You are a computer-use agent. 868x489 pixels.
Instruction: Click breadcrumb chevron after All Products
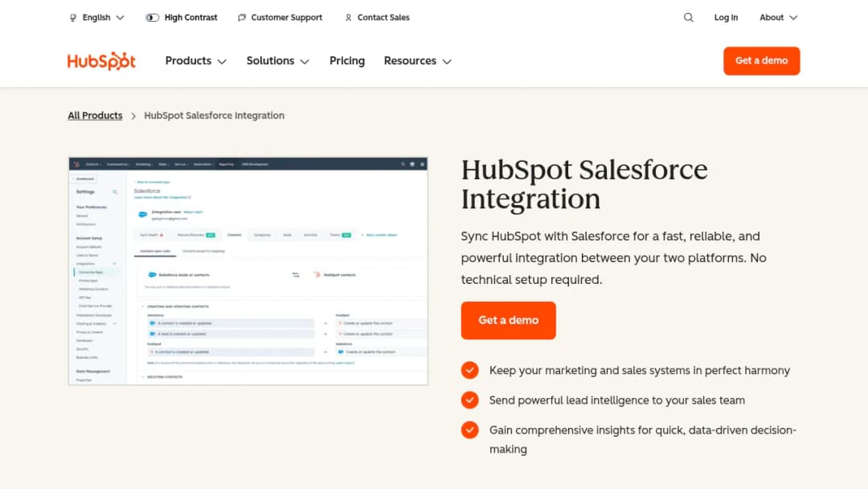pos(133,116)
